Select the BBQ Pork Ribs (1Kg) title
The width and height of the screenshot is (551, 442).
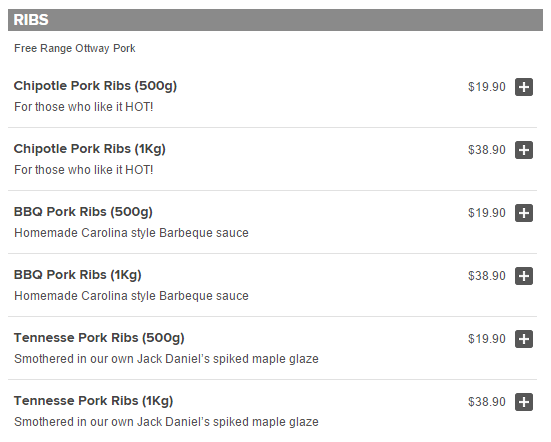pyautogui.click(x=78, y=275)
